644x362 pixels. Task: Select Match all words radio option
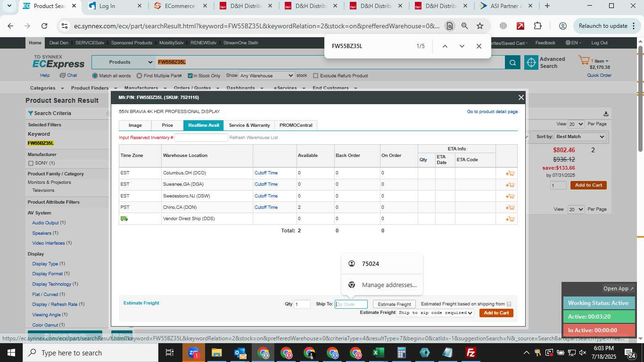[95, 76]
